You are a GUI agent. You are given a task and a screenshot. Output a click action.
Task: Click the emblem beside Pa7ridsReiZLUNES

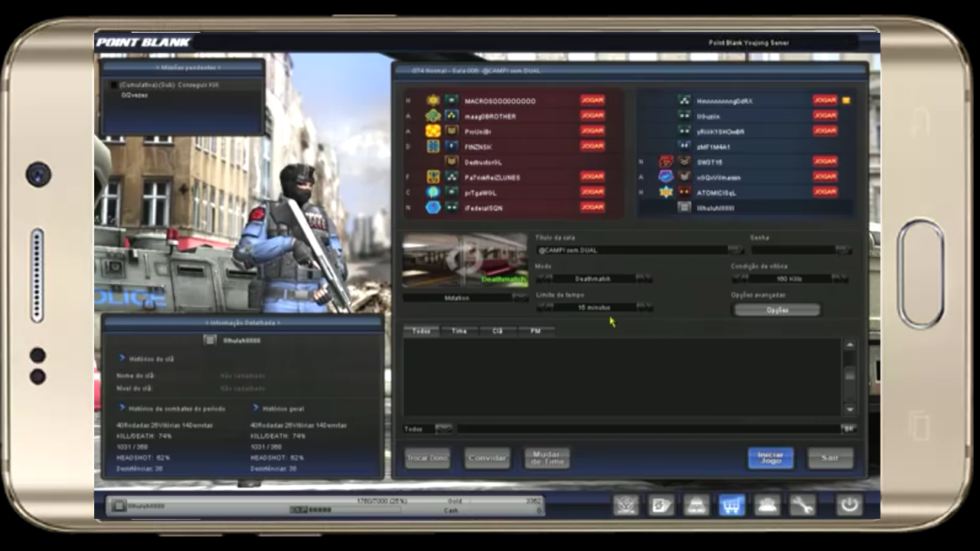pyautogui.click(x=433, y=177)
